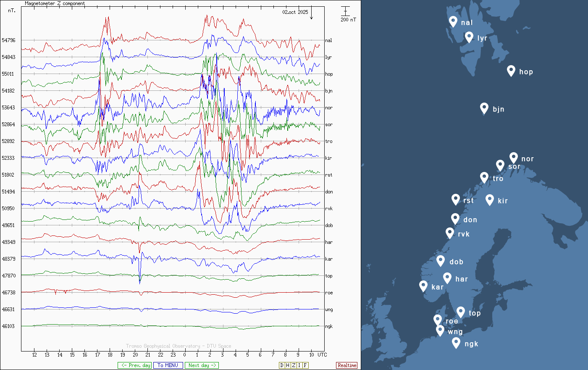Switch to D component plot
Image resolution: width=588 pixels, height=370 pixels.
pyautogui.click(x=282, y=365)
